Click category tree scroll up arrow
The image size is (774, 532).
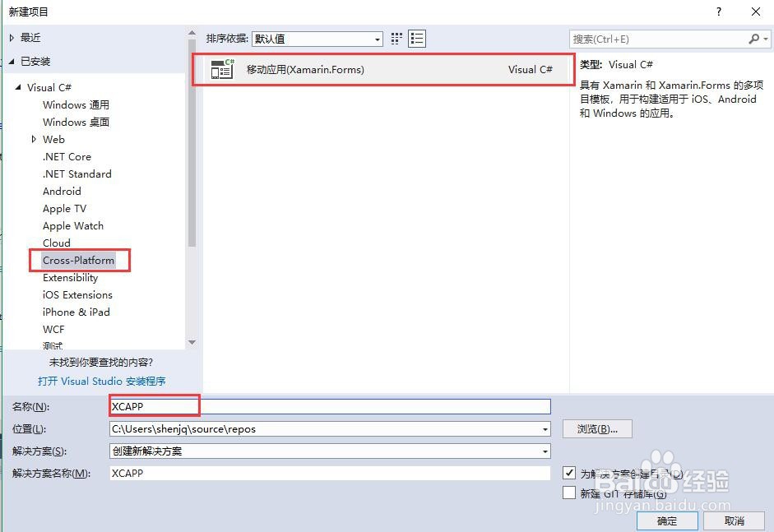[x=192, y=33]
